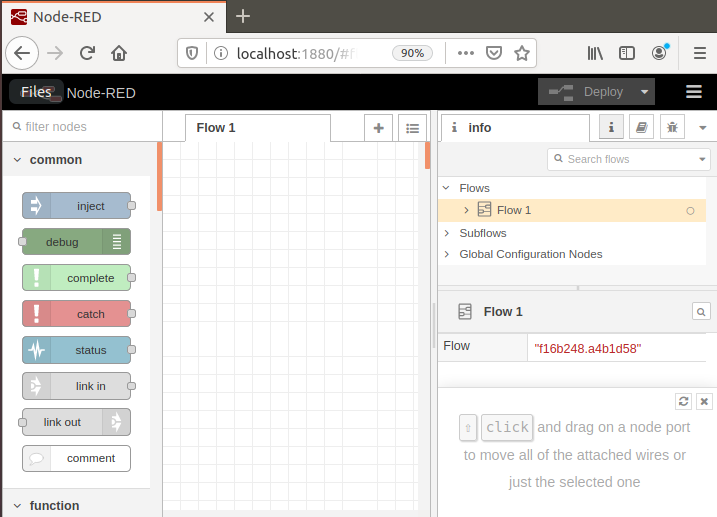Select the comment node in palette
The height and width of the screenshot is (517, 717).
76,458
